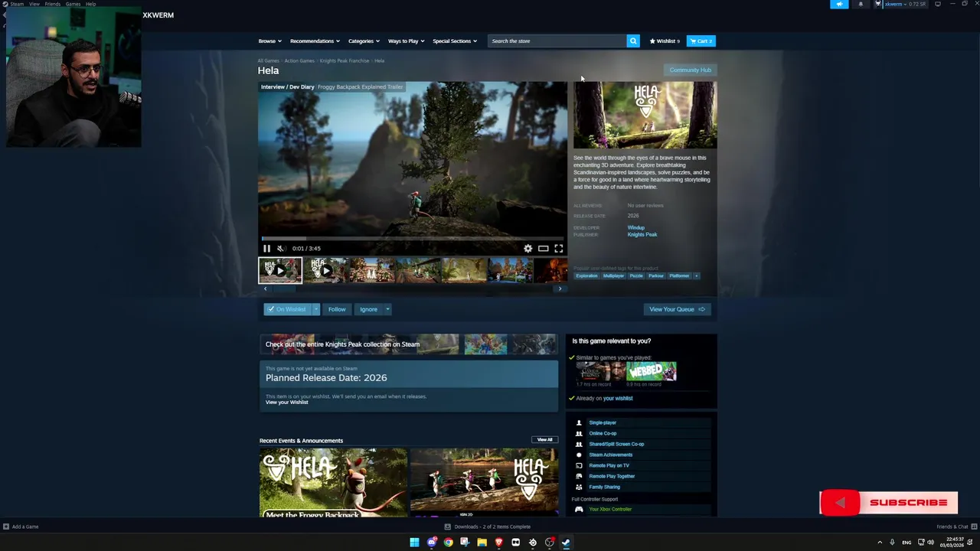
Task: Open the shopping Cart
Action: click(x=701, y=41)
